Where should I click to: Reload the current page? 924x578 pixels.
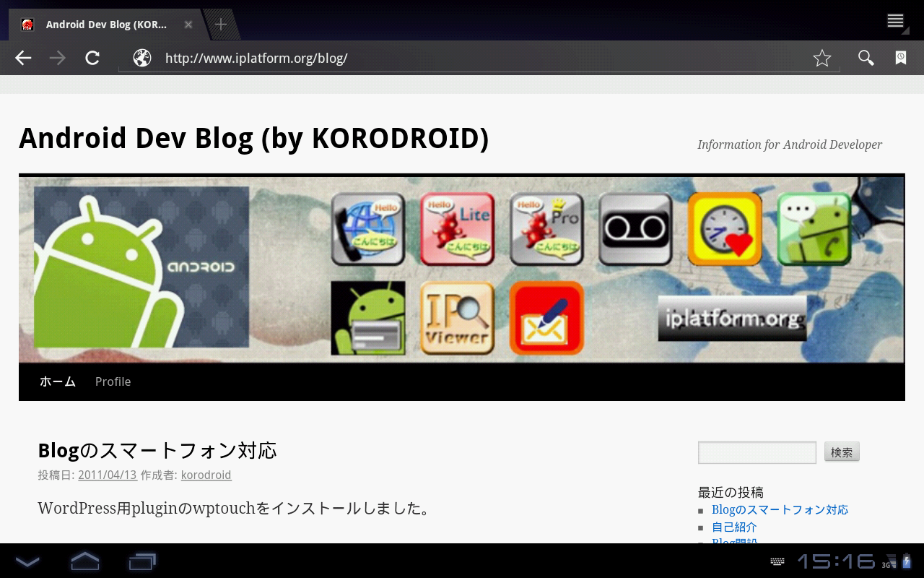point(92,58)
